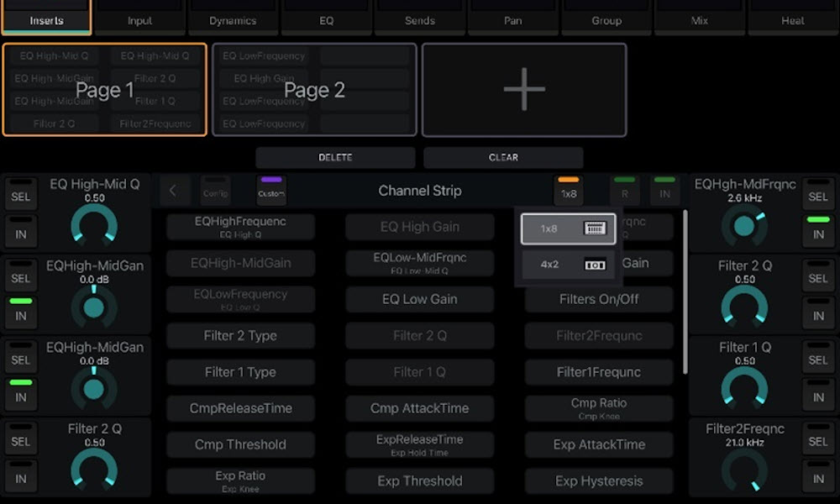Choose the 4x2 layout option
840x504 pixels.
(568, 264)
